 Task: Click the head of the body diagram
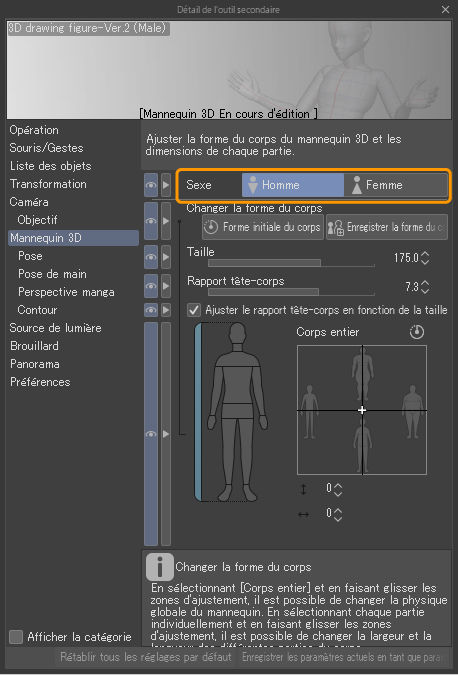click(237, 333)
